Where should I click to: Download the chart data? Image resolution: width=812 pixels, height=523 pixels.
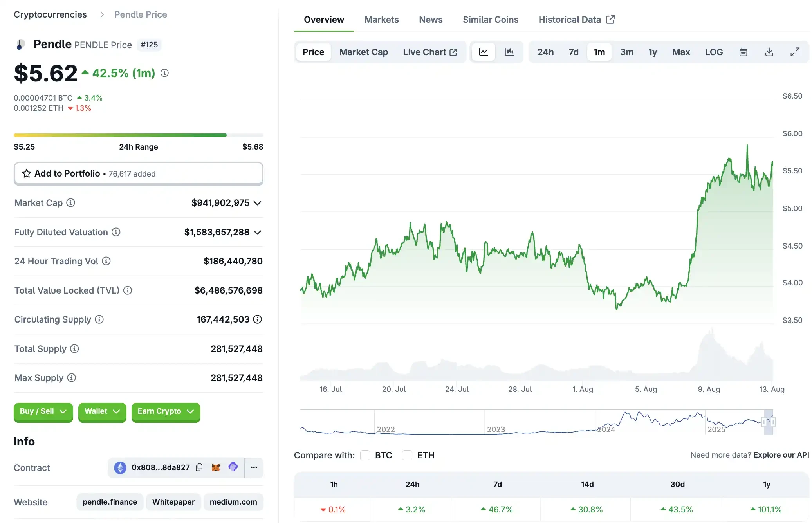point(769,52)
